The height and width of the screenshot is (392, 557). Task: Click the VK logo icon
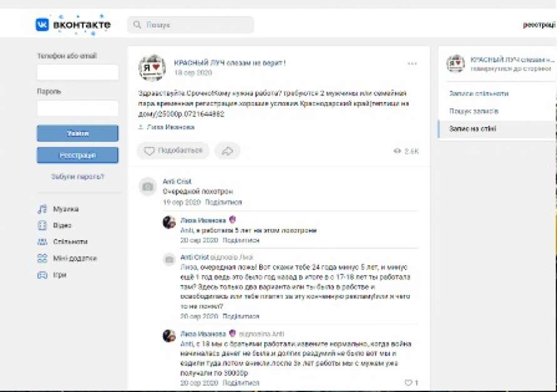click(x=43, y=25)
